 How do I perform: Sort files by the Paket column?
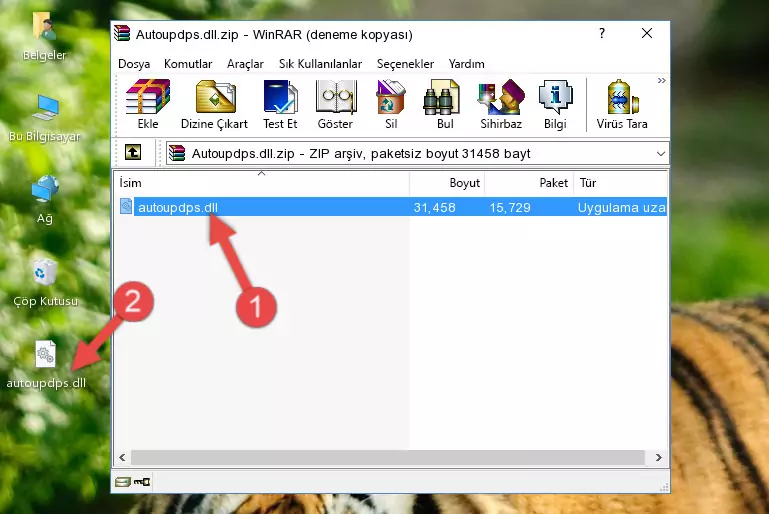click(529, 183)
